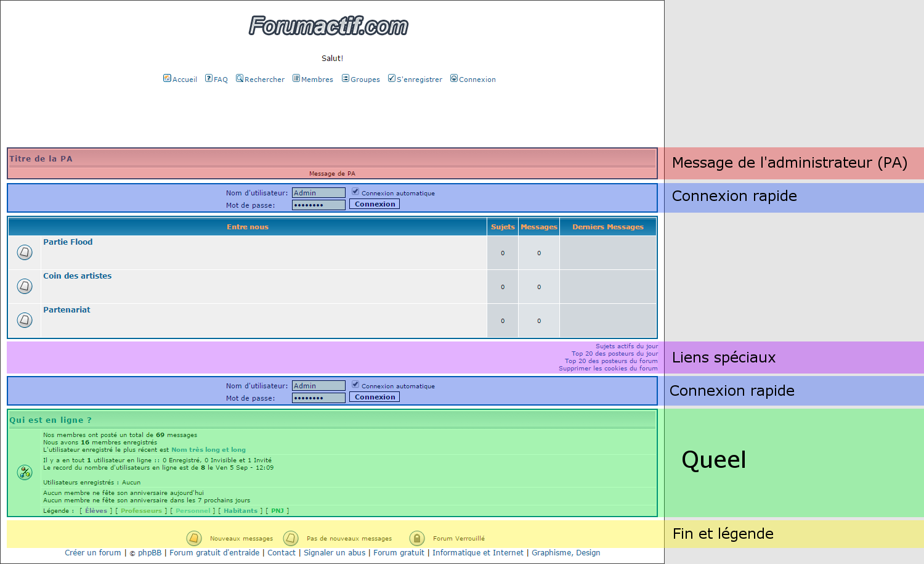This screenshot has height=564, width=924.
Task: Focus the upper Nom d'utilisateur field
Action: pyautogui.click(x=318, y=193)
